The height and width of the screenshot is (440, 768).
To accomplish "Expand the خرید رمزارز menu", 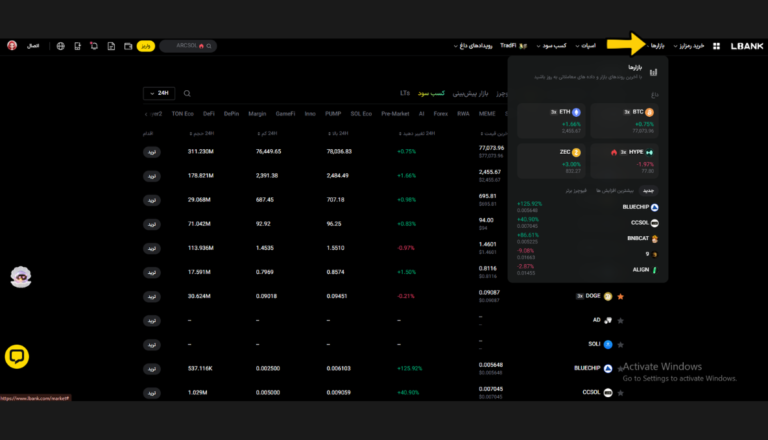I will coord(689,46).
